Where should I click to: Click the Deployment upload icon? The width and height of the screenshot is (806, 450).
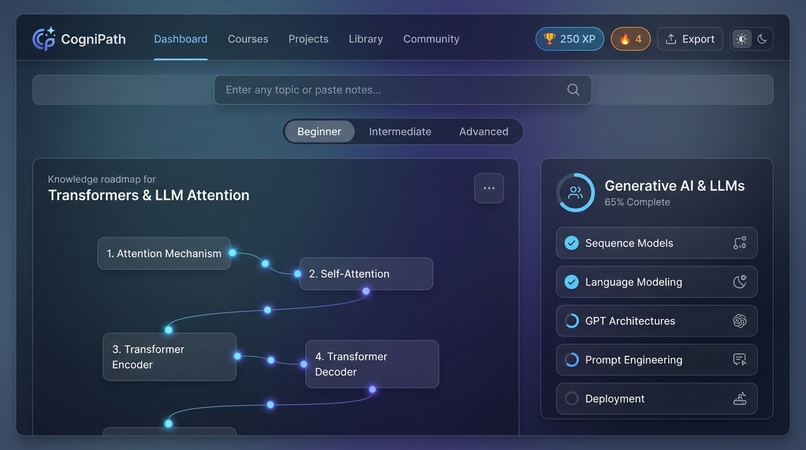740,399
